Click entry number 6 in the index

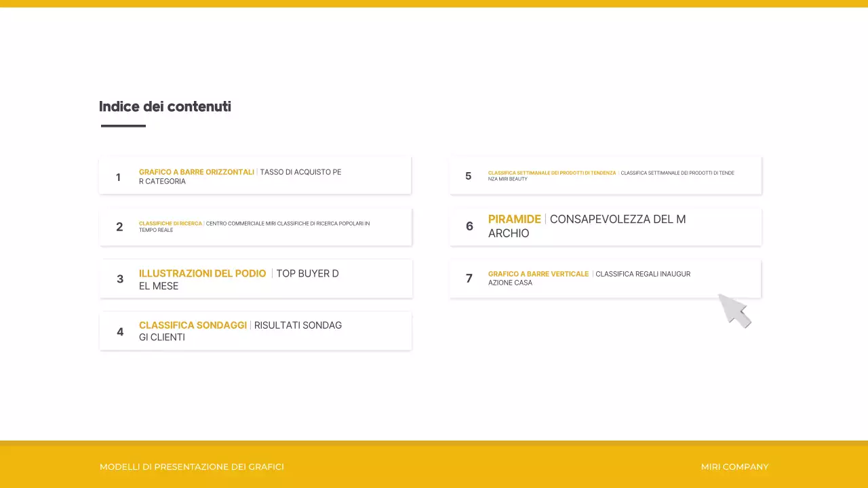point(469,226)
